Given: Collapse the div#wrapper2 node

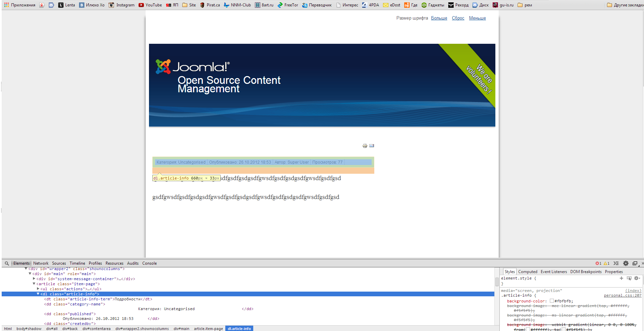Looking at the screenshot, I should tap(26, 269).
